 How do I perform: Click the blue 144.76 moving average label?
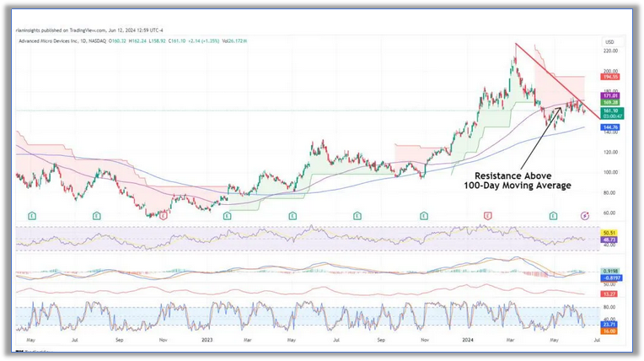click(x=610, y=127)
